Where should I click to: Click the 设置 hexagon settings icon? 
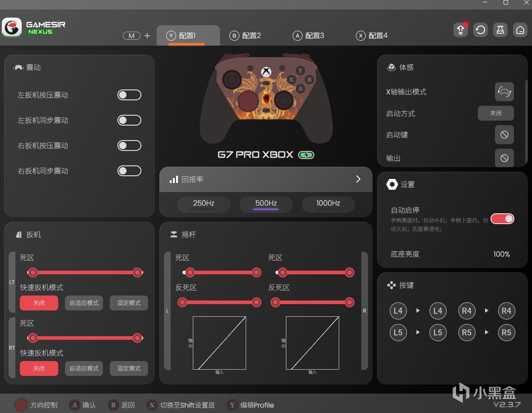click(392, 184)
